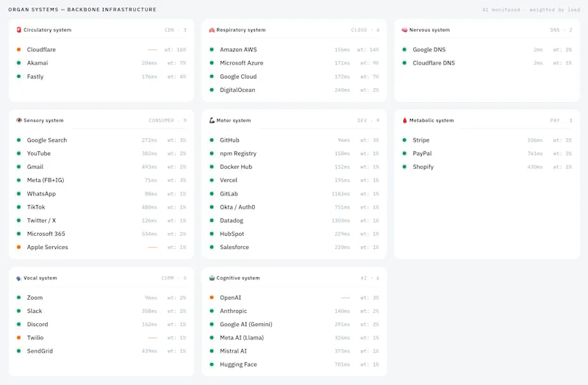Click the green status dot for Stripe
The height and width of the screenshot is (385, 588).
tap(404, 140)
